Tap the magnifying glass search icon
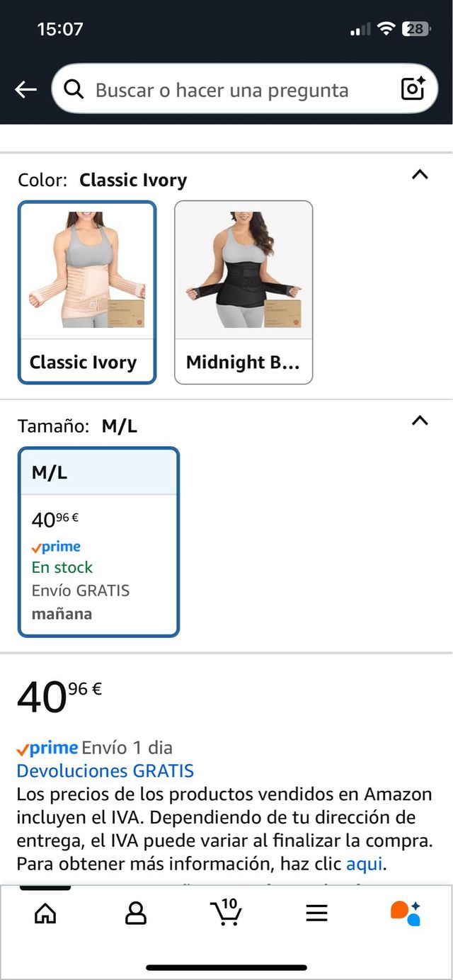This screenshot has width=453, height=980. pyautogui.click(x=74, y=89)
